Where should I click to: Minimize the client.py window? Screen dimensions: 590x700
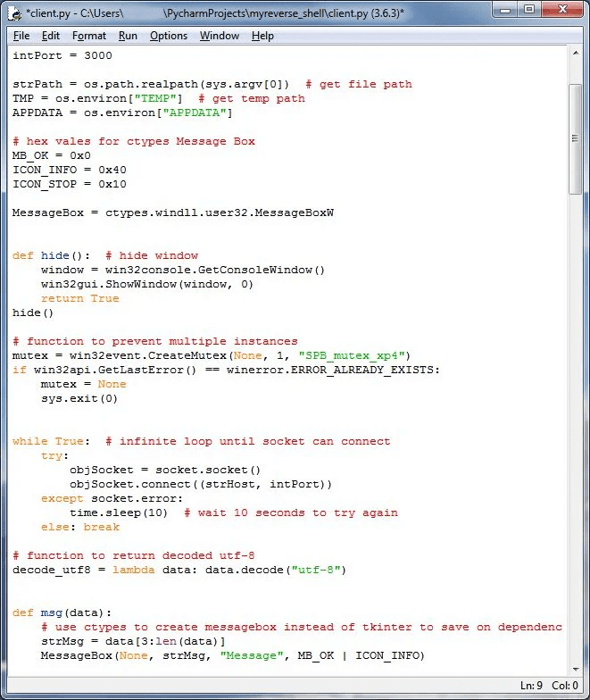coord(505,10)
